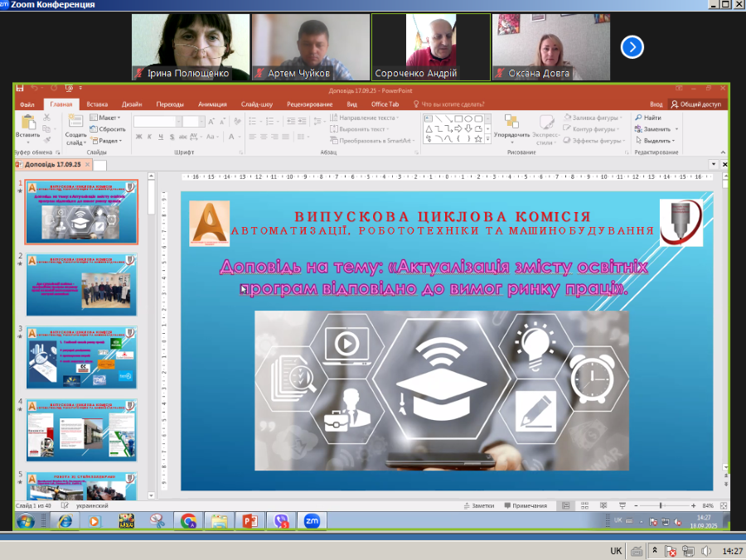
Task: Open the Viber taskbar icon
Action: pos(280,521)
